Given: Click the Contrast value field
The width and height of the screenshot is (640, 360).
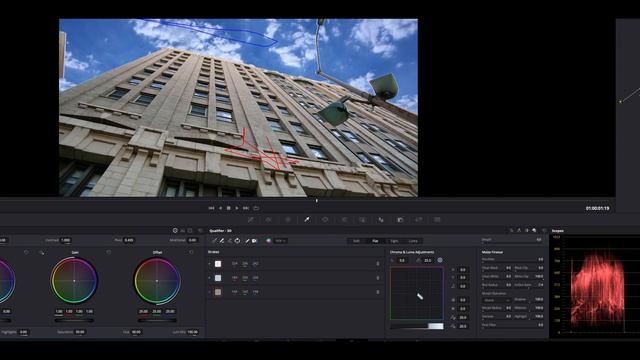Looking at the screenshot, I should pyautogui.click(x=66, y=240).
